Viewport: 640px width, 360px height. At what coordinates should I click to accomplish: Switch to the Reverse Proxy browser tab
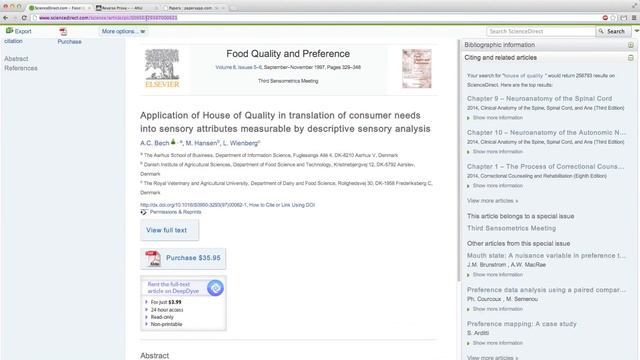click(x=127, y=8)
